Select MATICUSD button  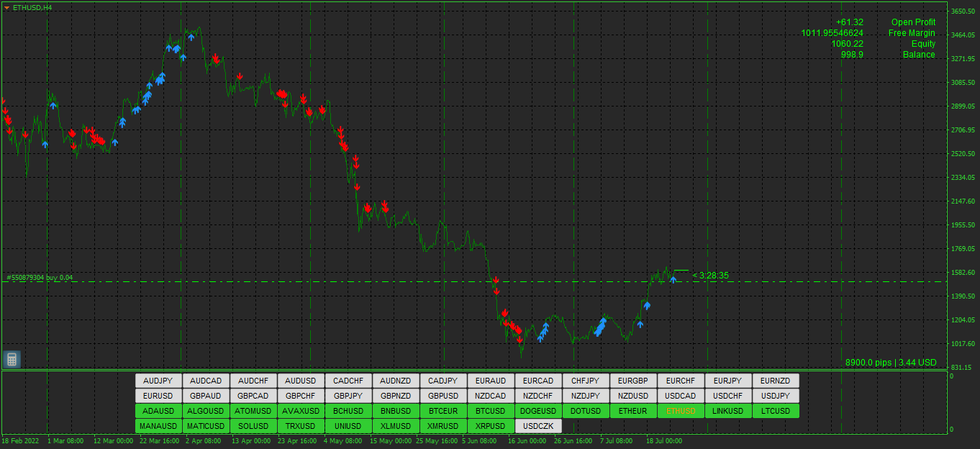(205, 426)
